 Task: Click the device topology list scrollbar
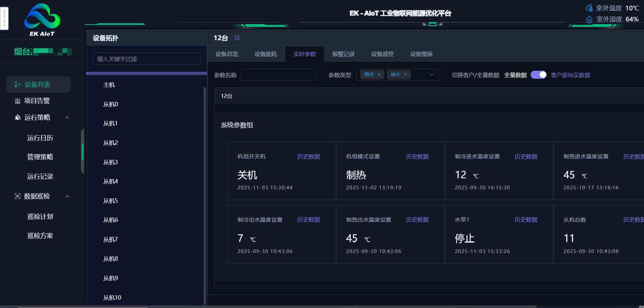[x=205, y=194]
